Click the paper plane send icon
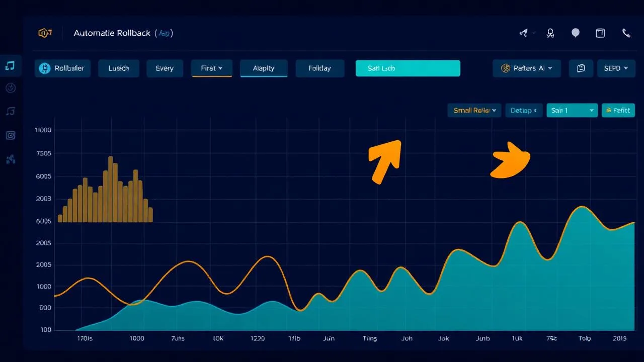Screen dimensions: 644x362 click(523, 33)
